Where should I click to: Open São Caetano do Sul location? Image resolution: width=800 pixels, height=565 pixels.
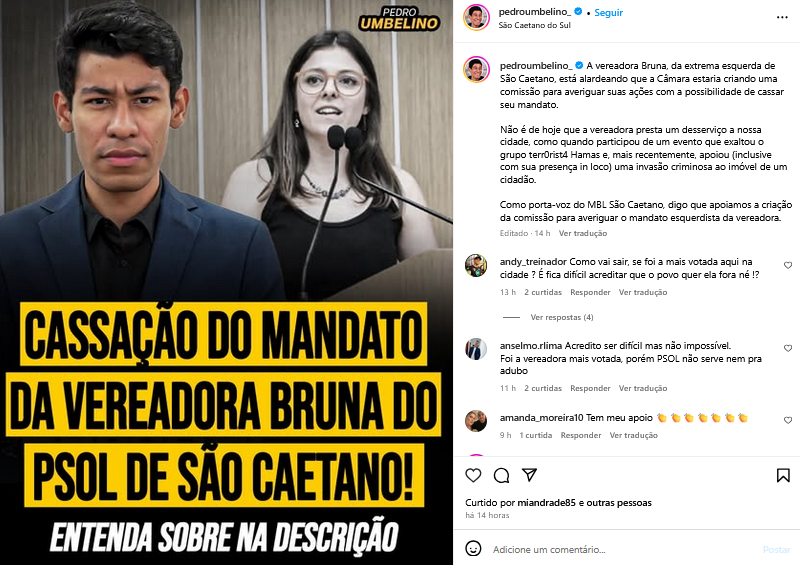tap(534, 25)
